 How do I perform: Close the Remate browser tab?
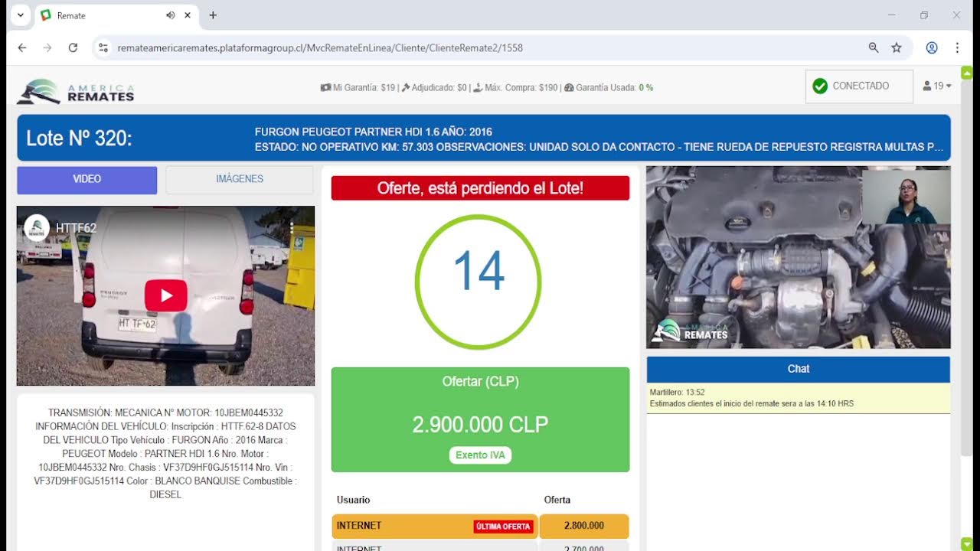coord(188,15)
